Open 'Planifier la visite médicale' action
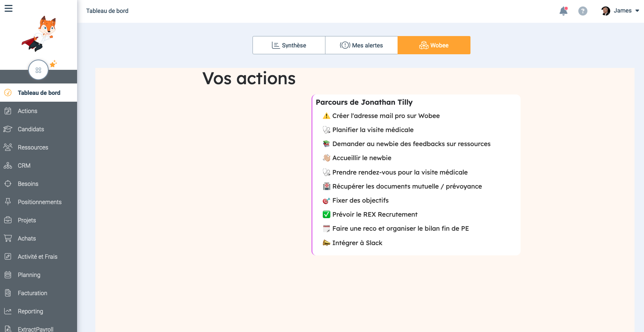The width and height of the screenshot is (644, 332). click(373, 130)
